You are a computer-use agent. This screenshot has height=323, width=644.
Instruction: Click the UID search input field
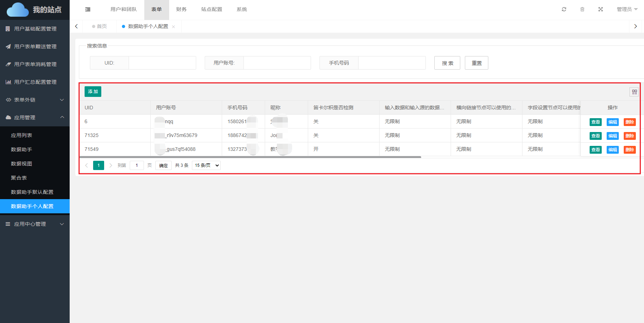162,63
